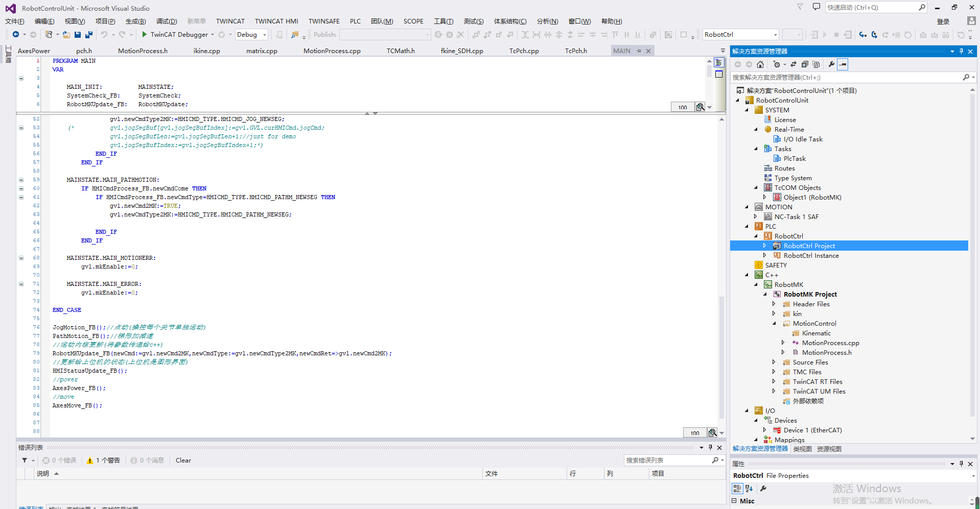Click tabular view icon beside editor scrollbar
This screenshot has width=980, height=509.
pos(719,75)
